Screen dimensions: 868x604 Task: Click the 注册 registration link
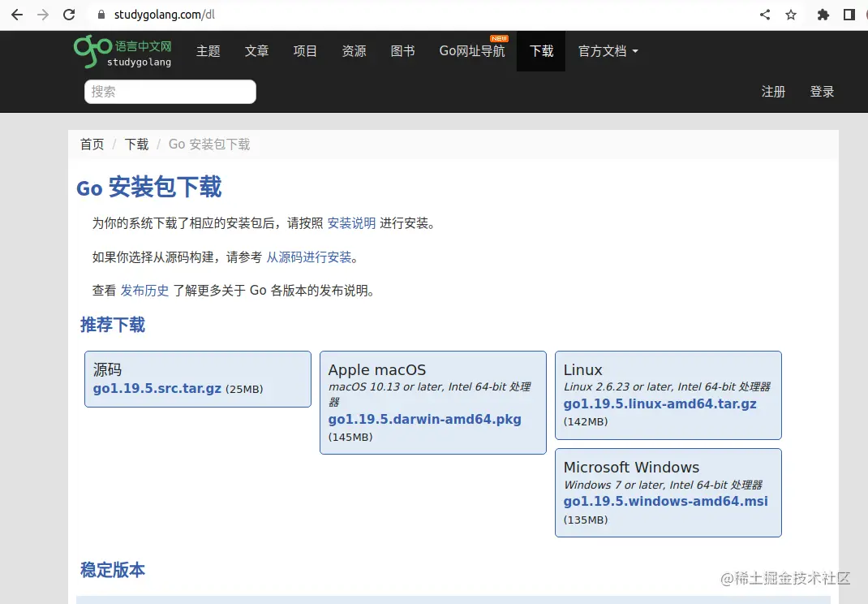(774, 92)
